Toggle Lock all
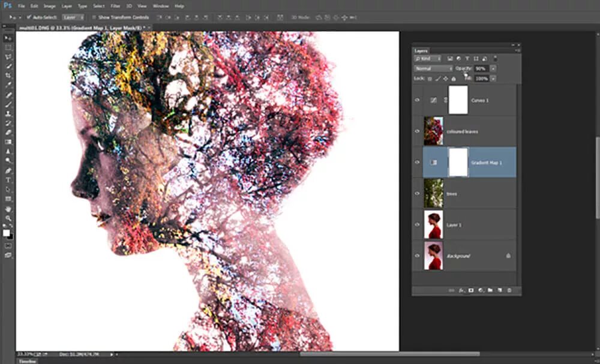The height and width of the screenshot is (364, 600). click(454, 79)
